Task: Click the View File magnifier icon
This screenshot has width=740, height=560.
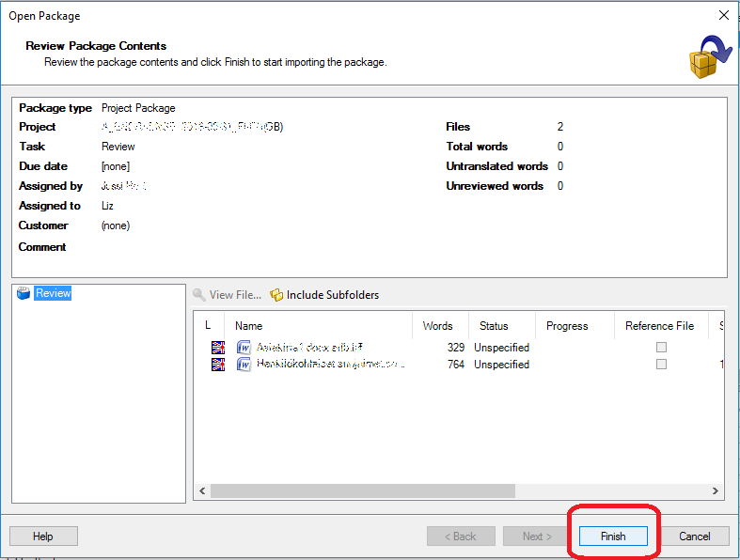Action: coord(199,295)
